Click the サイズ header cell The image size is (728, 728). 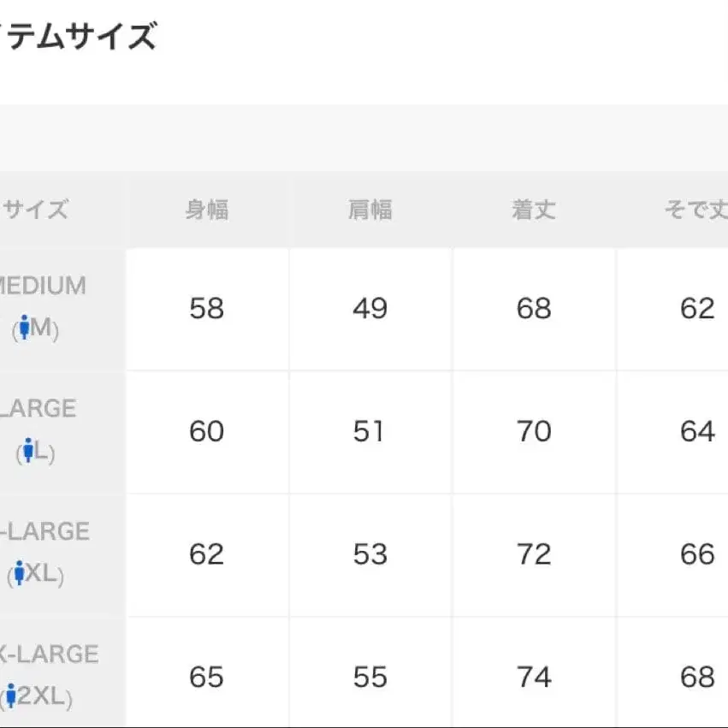click(36, 210)
